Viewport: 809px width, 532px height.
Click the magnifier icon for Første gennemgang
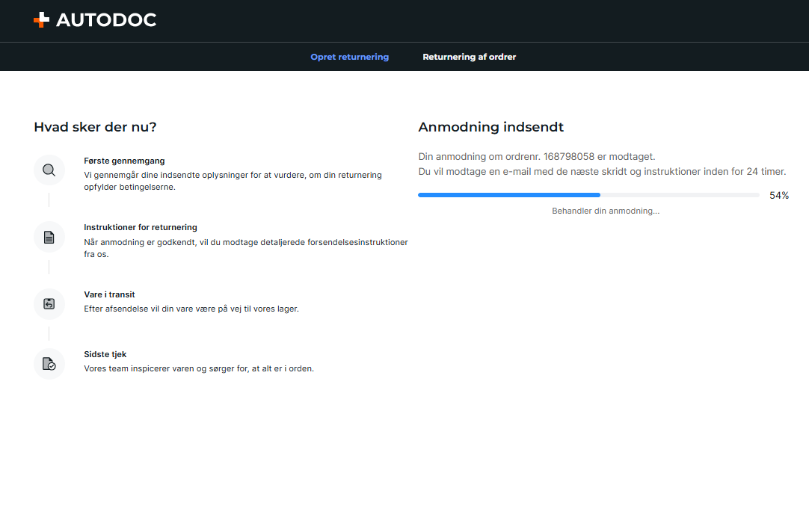[x=49, y=170]
